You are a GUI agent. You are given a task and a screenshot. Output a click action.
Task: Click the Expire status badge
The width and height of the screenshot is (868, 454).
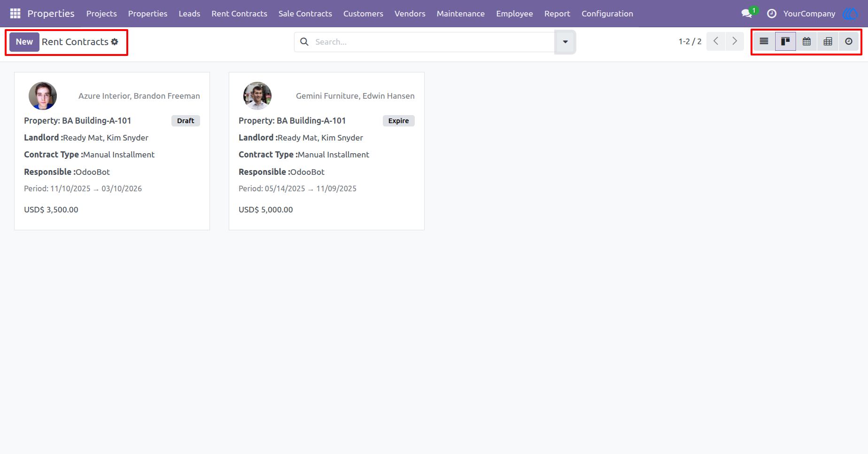pos(398,121)
